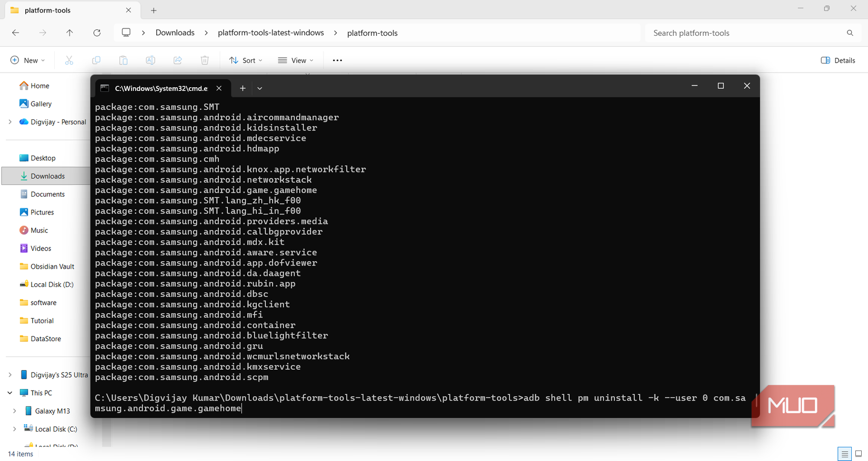This screenshot has height=461, width=868.
Task: Click the search magnifier icon
Action: coord(850,33)
